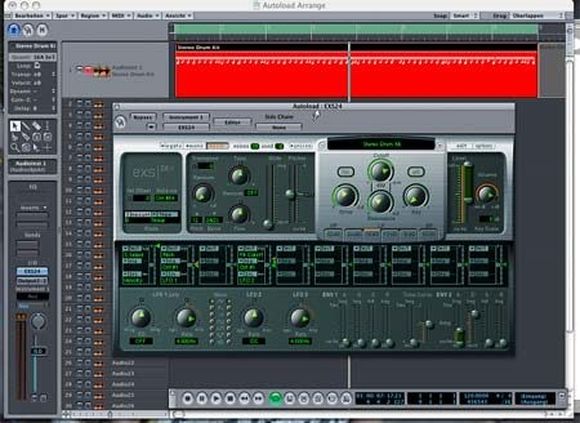Click the Fast Forward transport button

[258, 398]
